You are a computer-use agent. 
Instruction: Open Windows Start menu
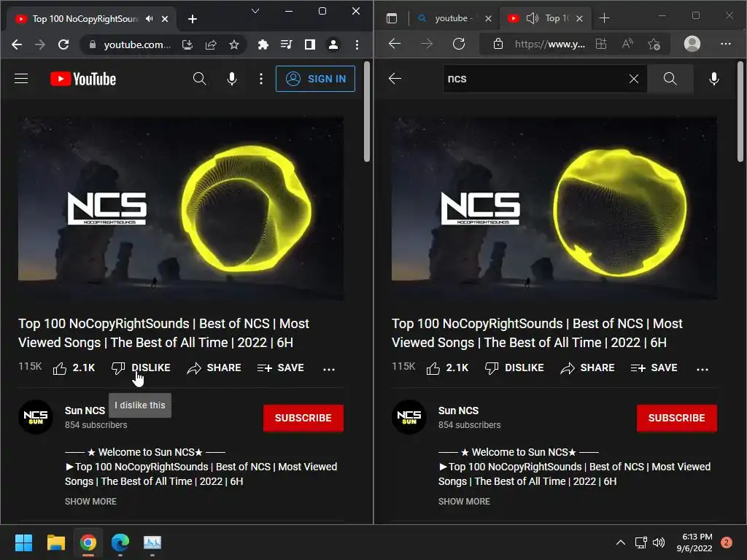tap(23, 542)
